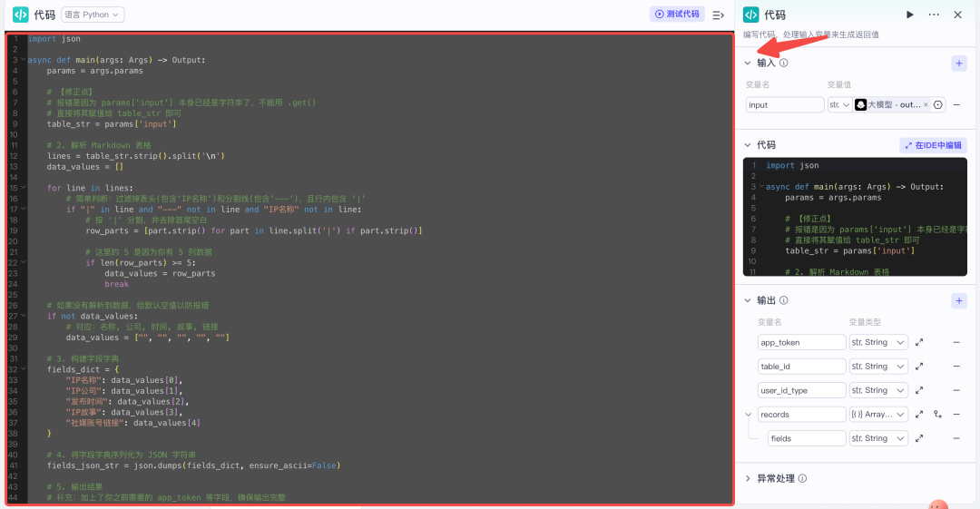Fold the async def main block at line 3
980x509 pixels.
point(23,60)
